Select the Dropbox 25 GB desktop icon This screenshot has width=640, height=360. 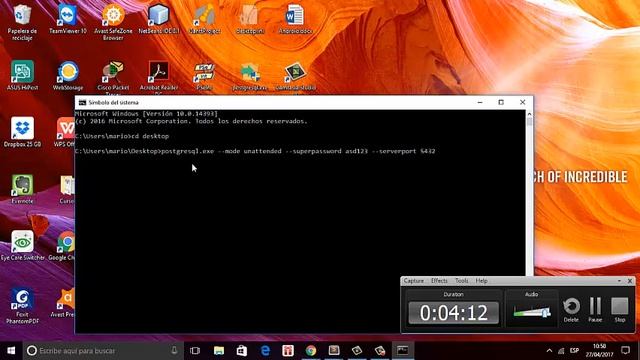[x=22, y=132]
